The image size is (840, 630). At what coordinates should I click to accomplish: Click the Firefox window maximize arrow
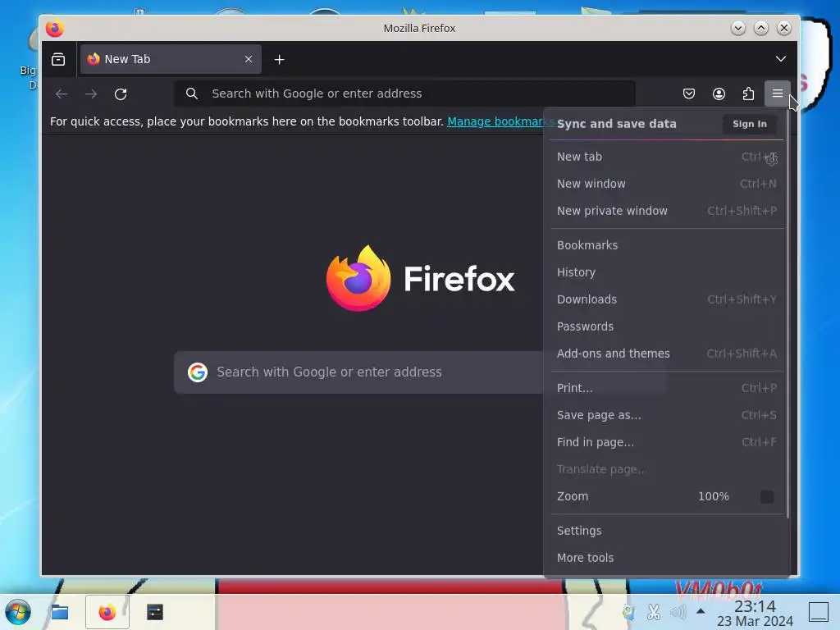760,28
